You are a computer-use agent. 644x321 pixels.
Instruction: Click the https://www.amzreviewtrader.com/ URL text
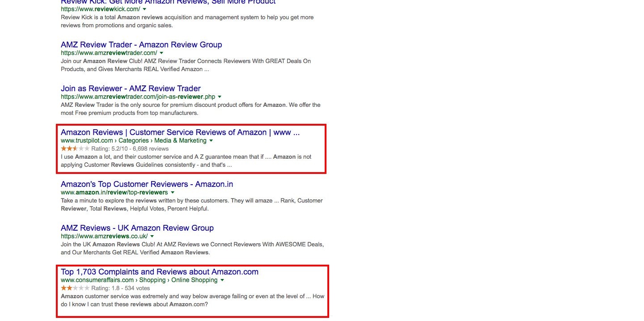click(109, 53)
